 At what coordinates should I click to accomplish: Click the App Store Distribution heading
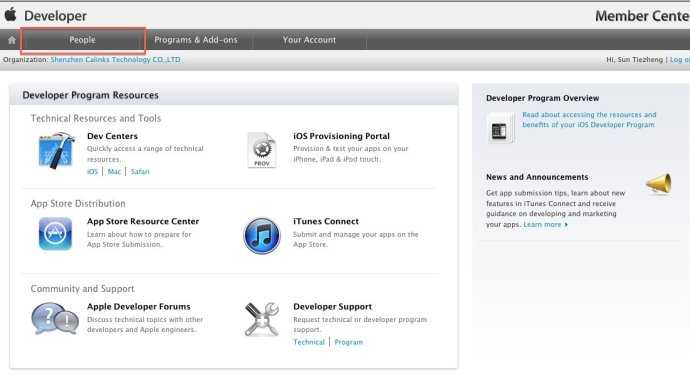click(78, 204)
